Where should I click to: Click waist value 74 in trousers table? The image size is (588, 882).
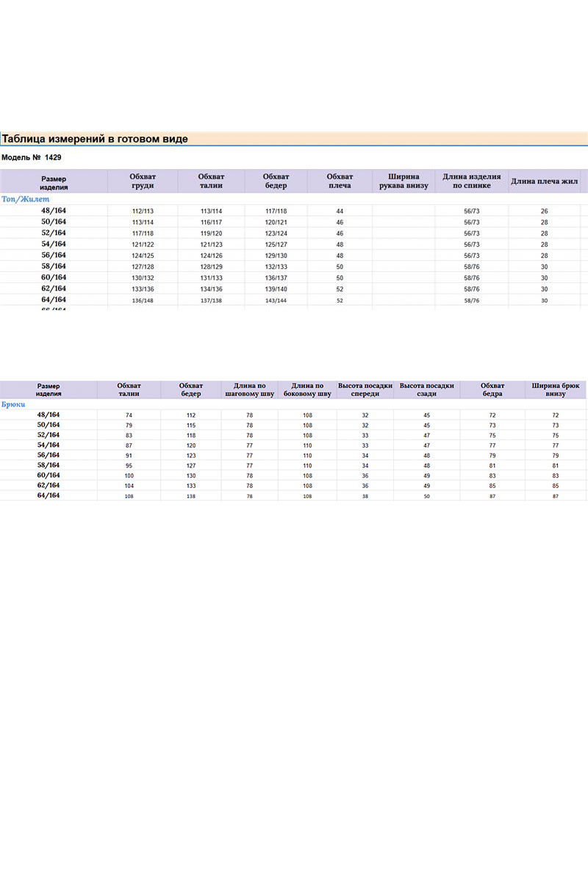[129, 415]
